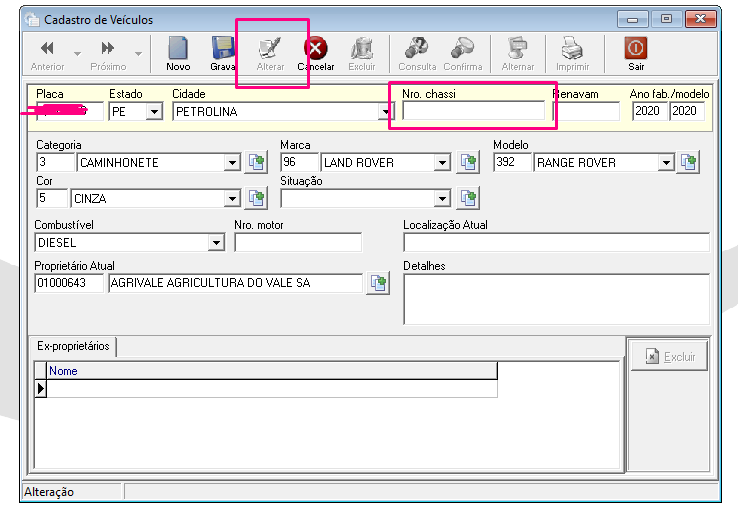The width and height of the screenshot is (738, 505).
Task: Open the add-new button beside Cor
Action: click(256, 198)
